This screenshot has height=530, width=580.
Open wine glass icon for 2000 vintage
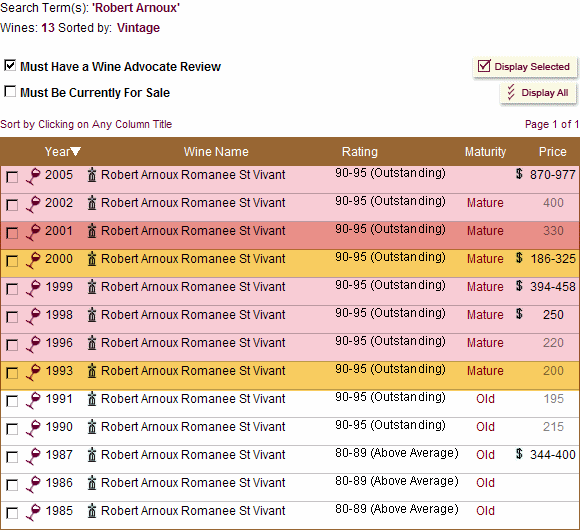point(33,260)
